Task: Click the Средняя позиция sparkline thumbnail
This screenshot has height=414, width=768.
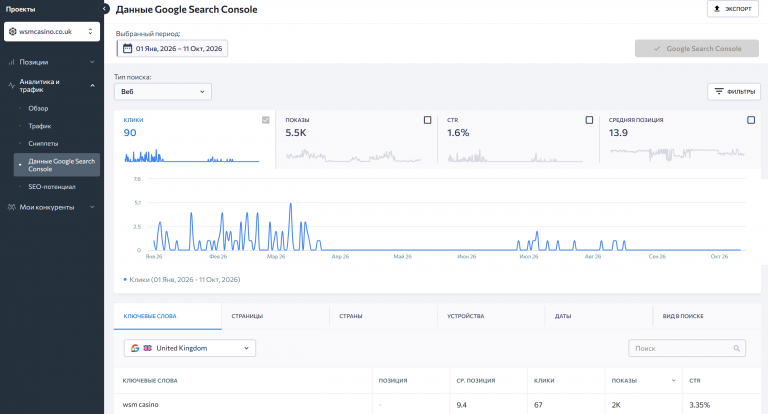Action: 677,154
